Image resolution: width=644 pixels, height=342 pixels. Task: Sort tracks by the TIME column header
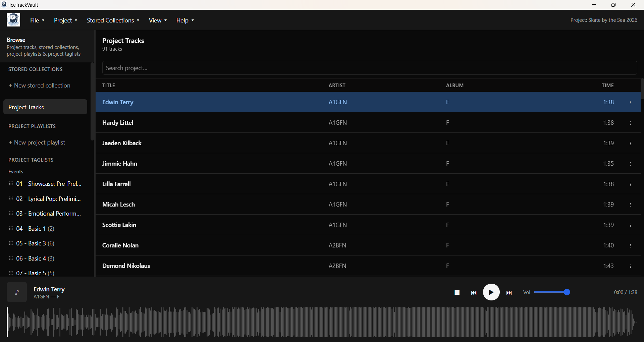[608, 85]
